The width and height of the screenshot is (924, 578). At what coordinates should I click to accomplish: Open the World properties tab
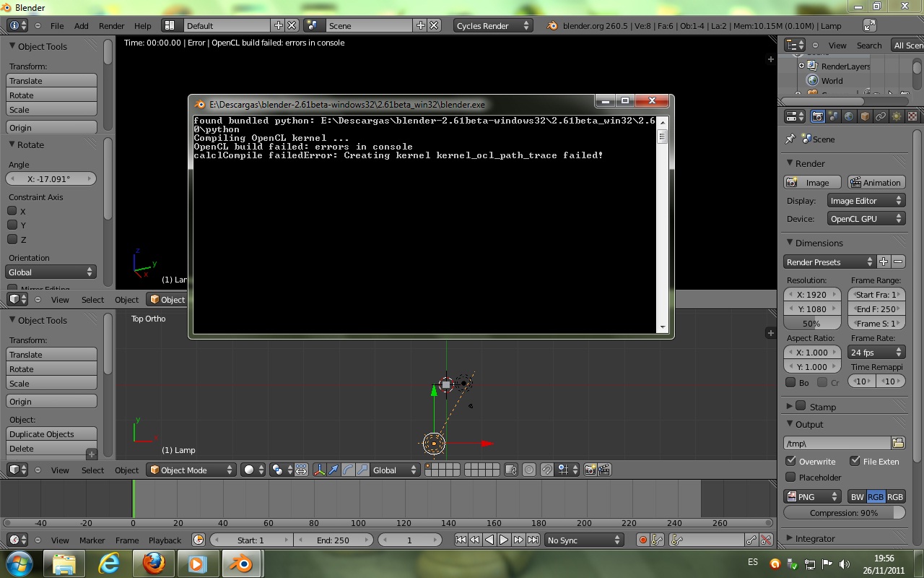(x=850, y=116)
